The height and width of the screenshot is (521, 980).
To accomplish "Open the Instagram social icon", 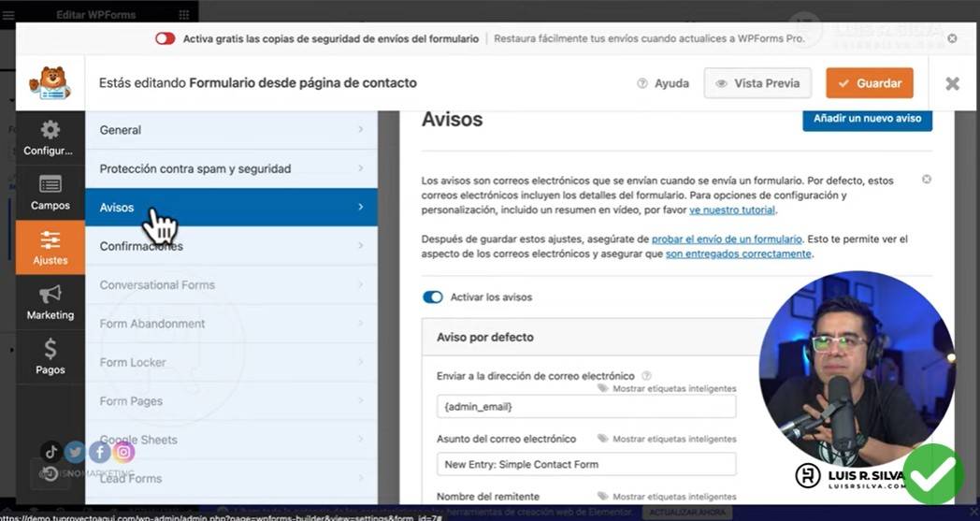I will 123,452.
